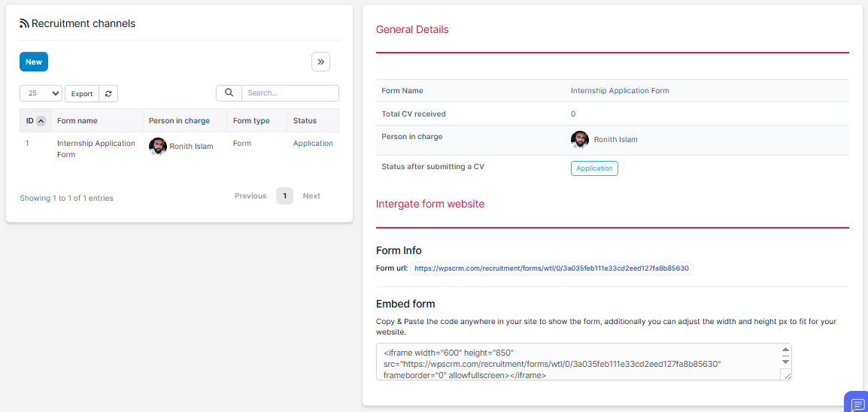
Task: Click Ronith Islam avatar in General Details
Action: coord(580,140)
